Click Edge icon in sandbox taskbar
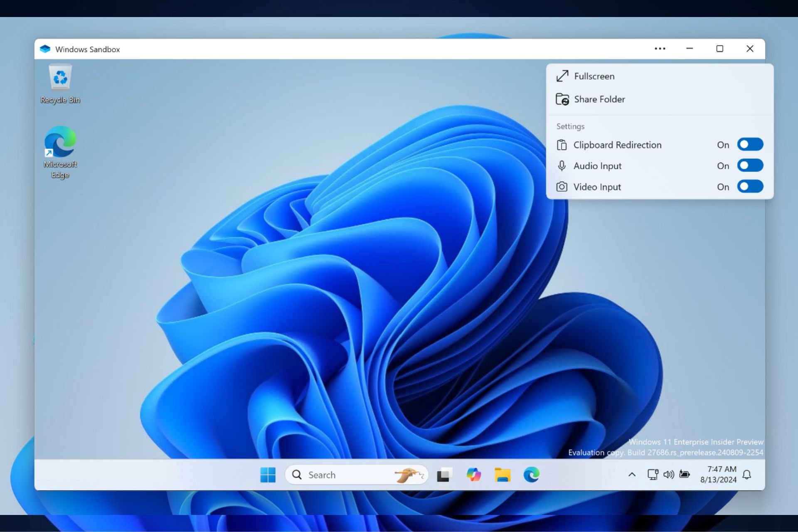 pyautogui.click(x=531, y=475)
